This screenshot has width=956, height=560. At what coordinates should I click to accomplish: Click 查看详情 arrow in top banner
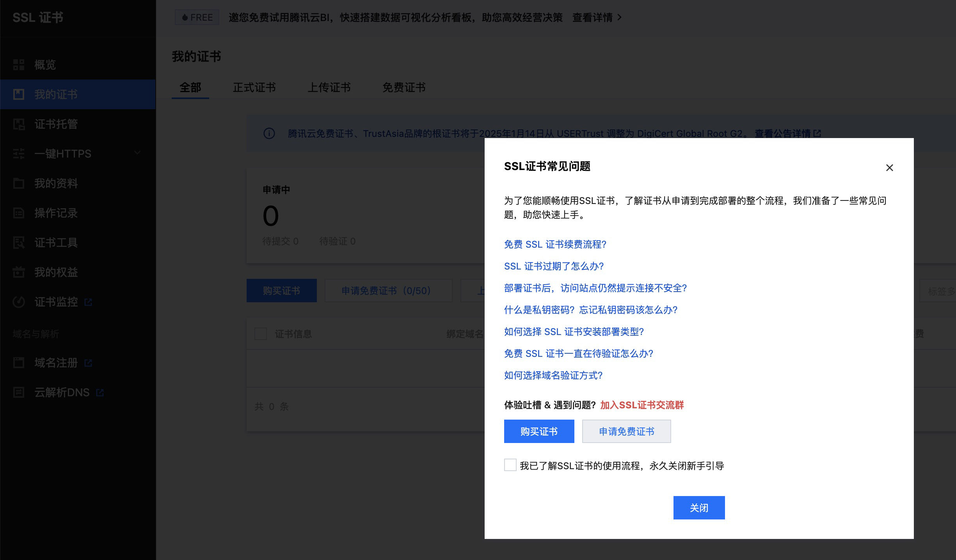pos(619,18)
